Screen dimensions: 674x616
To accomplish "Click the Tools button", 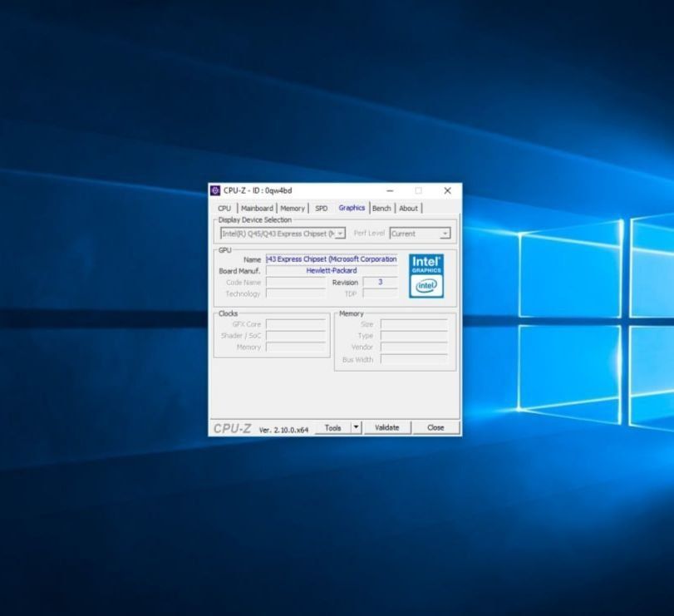I will [333, 428].
